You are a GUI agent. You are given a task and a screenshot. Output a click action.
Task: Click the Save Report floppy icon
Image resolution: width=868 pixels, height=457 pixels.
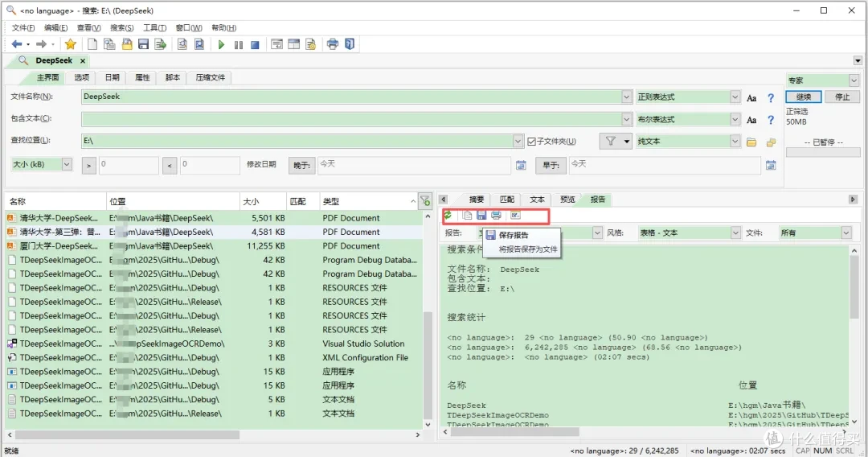[481, 216]
